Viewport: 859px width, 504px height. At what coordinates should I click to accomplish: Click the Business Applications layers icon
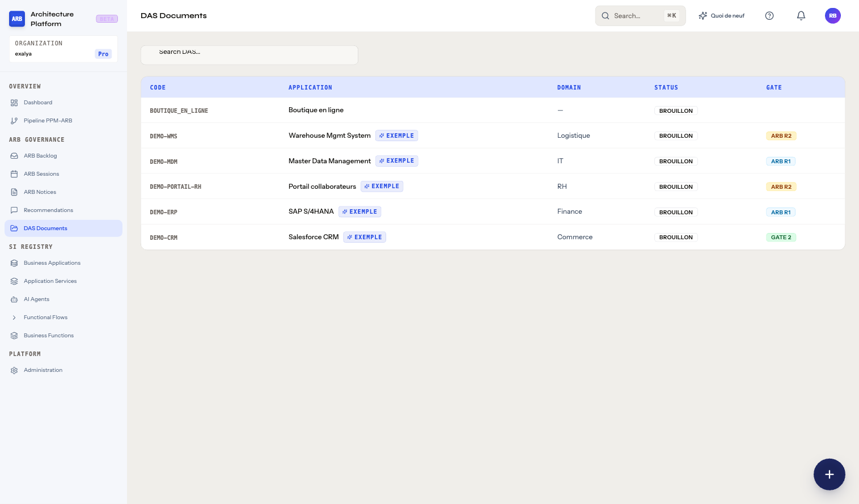(x=14, y=263)
